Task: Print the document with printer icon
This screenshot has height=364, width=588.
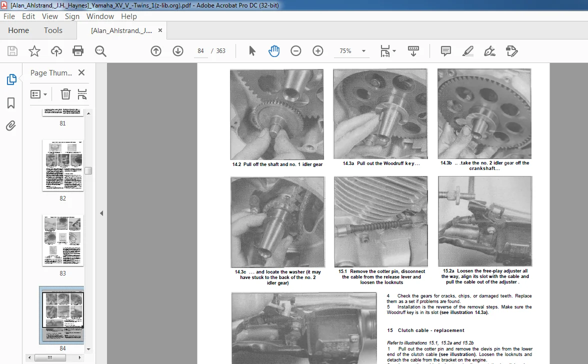Action: [x=78, y=51]
